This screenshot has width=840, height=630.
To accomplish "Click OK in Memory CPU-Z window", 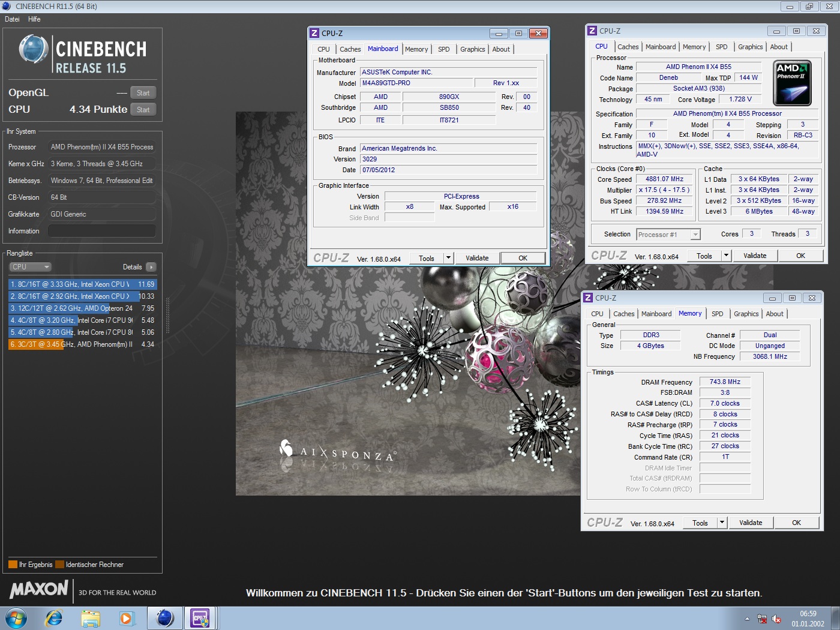I will pyautogui.click(x=796, y=523).
